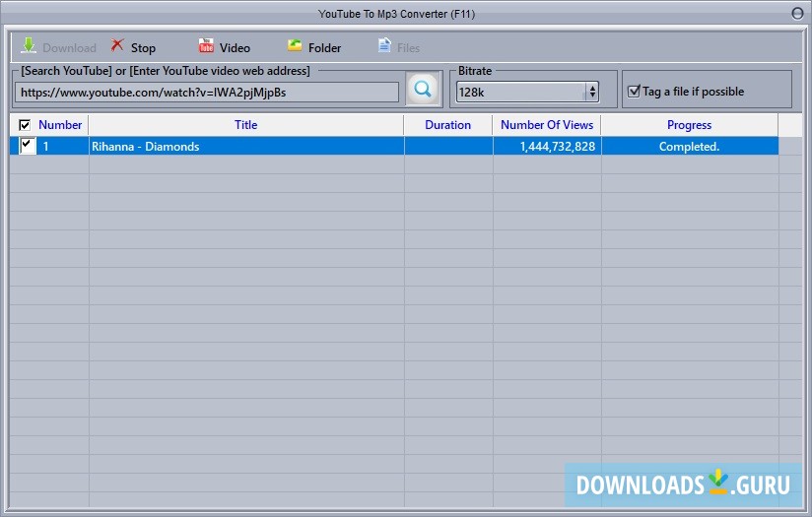Click the 'Completed.' progress cell

690,146
